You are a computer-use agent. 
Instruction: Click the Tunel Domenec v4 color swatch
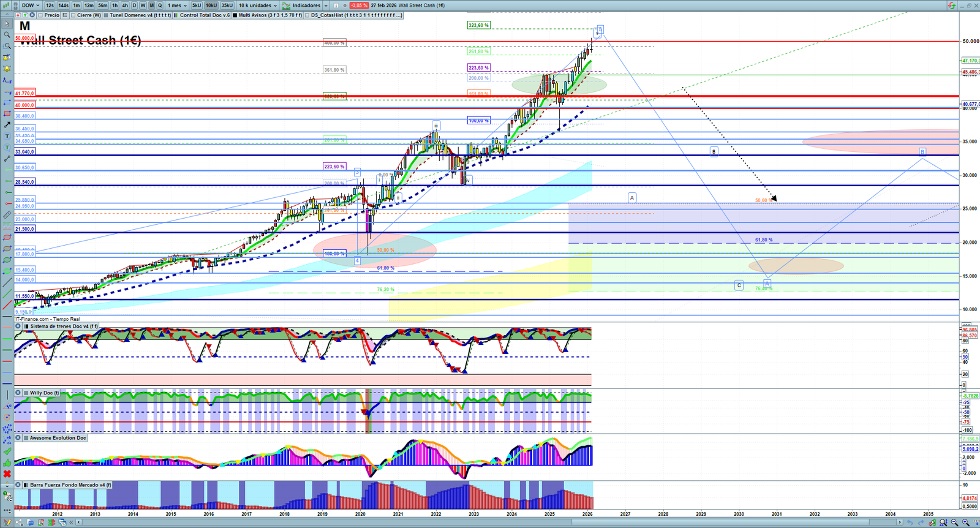coord(106,15)
